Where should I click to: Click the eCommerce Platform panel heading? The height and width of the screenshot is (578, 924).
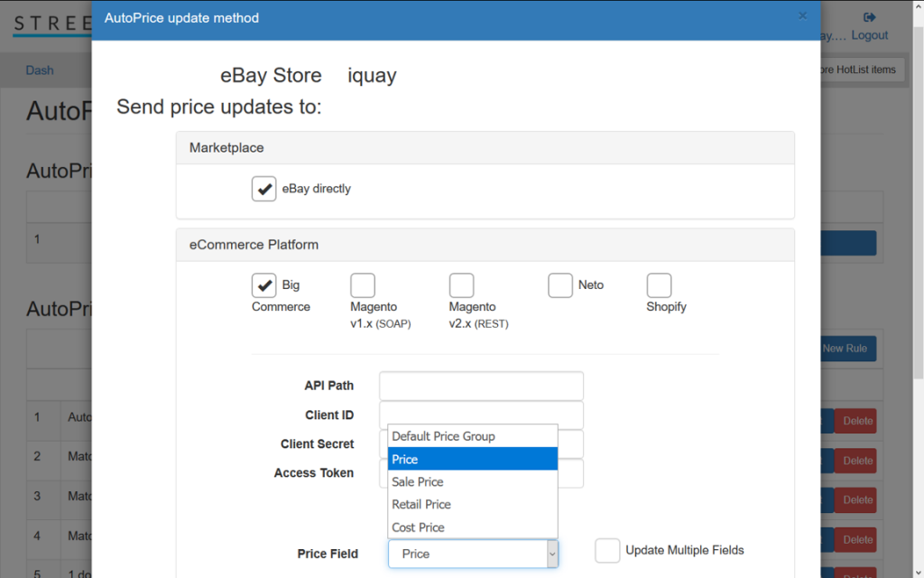pyautogui.click(x=485, y=245)
